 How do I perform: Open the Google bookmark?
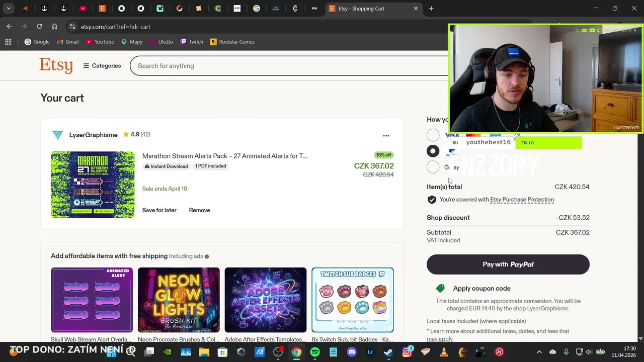[37, 42]
